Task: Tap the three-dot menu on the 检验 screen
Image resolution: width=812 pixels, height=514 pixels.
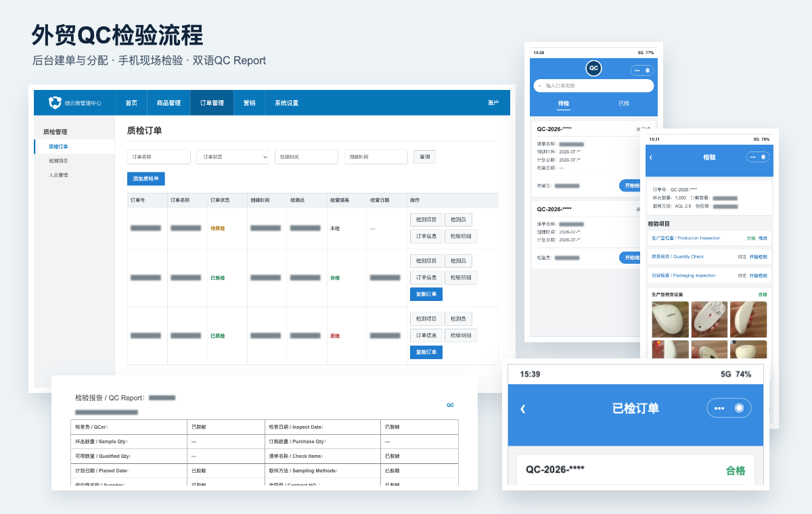Action: (x=753, y=157)
